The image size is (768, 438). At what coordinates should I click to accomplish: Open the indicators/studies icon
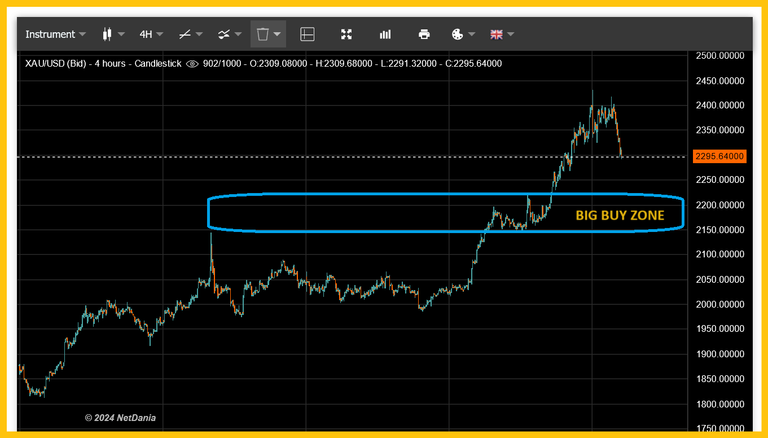click(x=225, y=34)
